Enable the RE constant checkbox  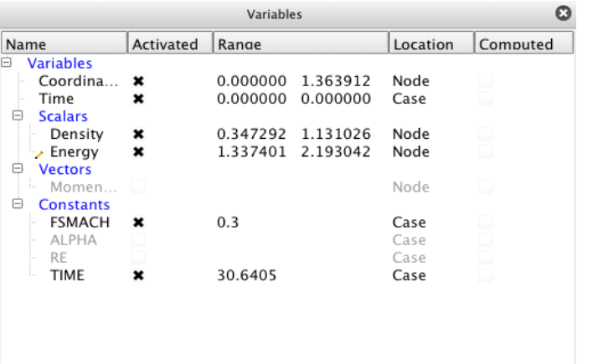(x=139, y=258)
